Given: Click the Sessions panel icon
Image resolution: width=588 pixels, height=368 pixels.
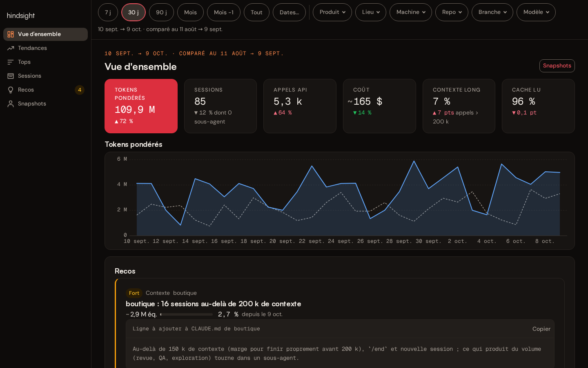Looking at the screenshot, I should pos(11,76).
